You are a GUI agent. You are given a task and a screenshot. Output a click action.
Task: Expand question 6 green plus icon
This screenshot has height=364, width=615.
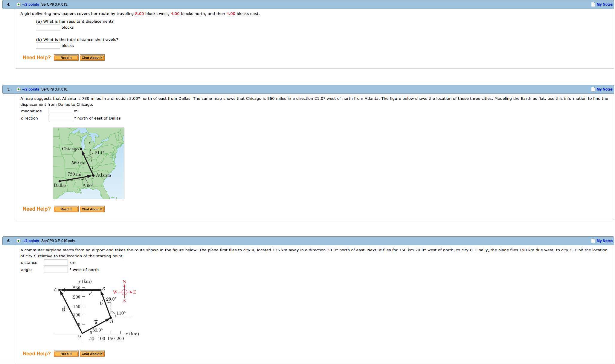[19, 241]
